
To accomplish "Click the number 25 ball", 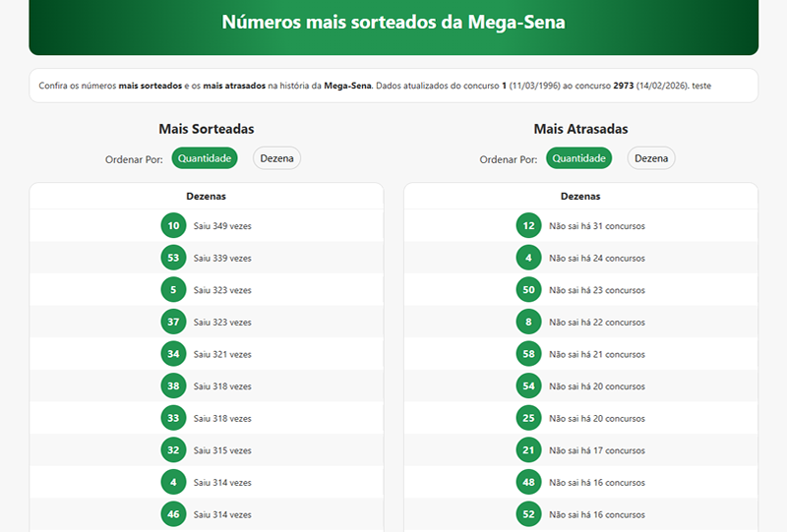I will 528,418.
